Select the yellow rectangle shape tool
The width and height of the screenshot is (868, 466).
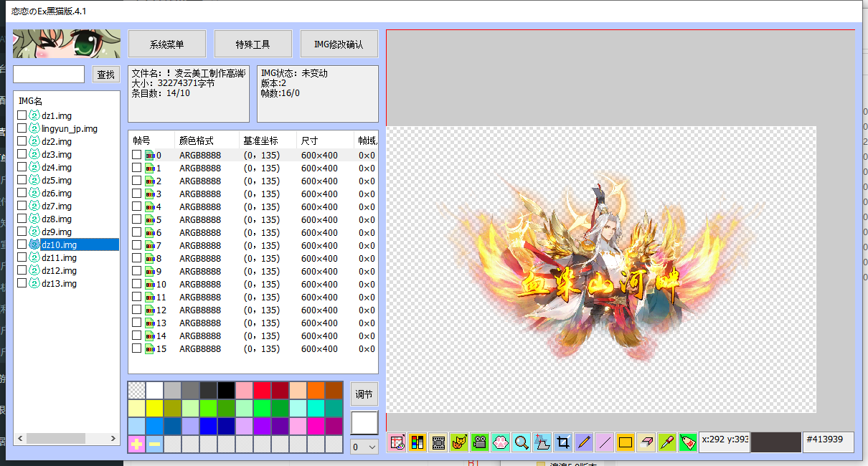coord(626,442)
